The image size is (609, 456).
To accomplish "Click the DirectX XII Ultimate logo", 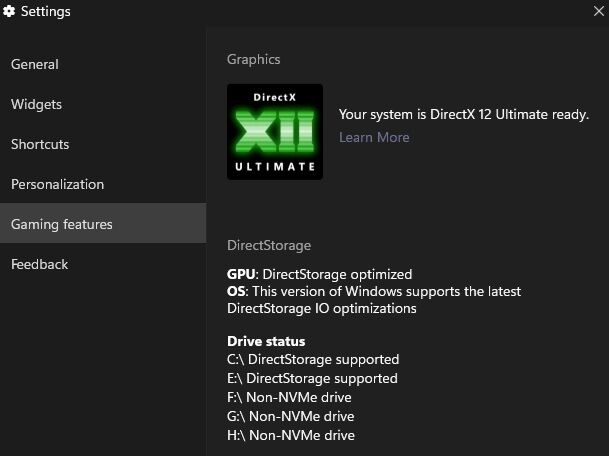I will 275,131.
